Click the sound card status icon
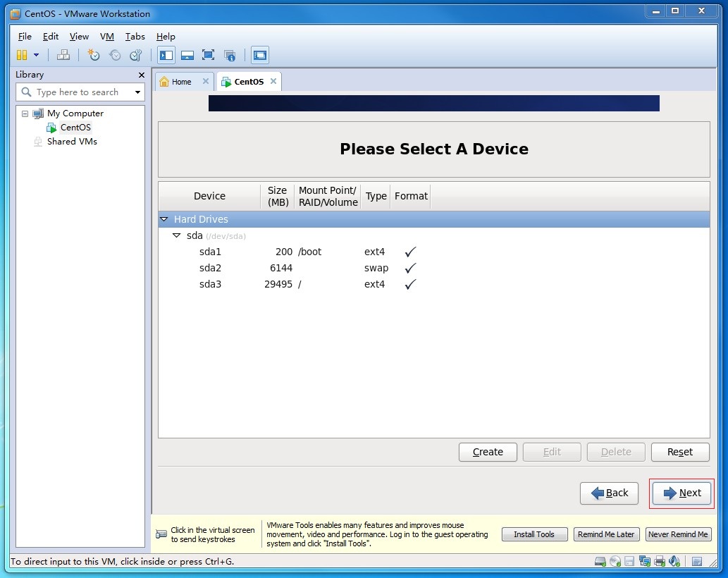 coord(674,562)
